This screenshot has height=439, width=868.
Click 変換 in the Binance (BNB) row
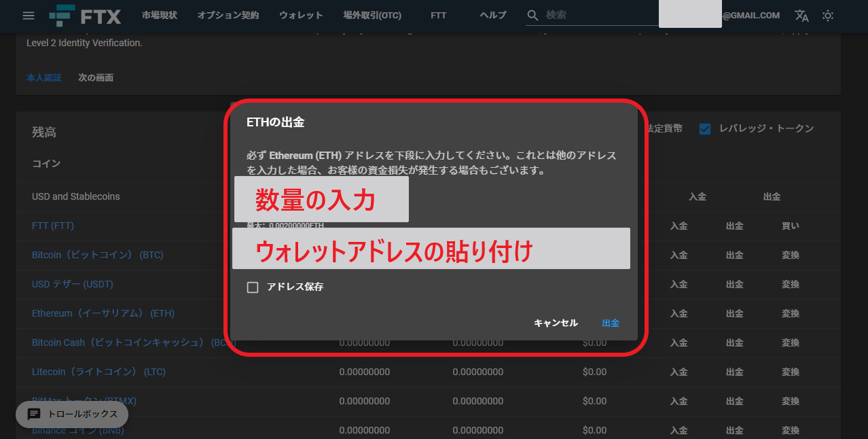pyautogui.click(x=791, y=430)
